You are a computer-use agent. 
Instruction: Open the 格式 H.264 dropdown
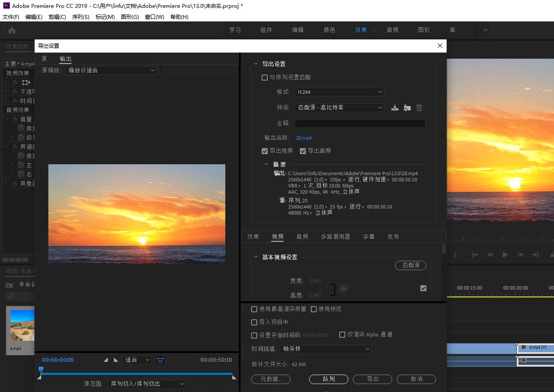click(x=339, y=92)
